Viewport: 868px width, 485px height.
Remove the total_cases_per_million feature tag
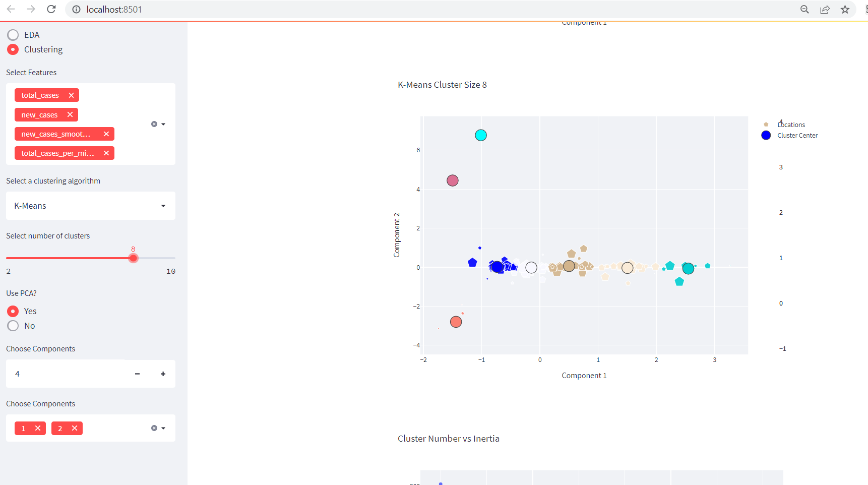coord(106,153)
